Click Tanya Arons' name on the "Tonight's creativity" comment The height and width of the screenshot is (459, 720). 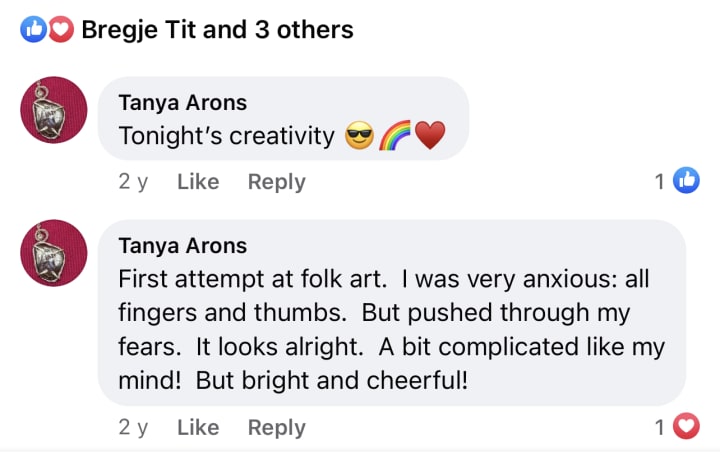(x=182, y=102)
